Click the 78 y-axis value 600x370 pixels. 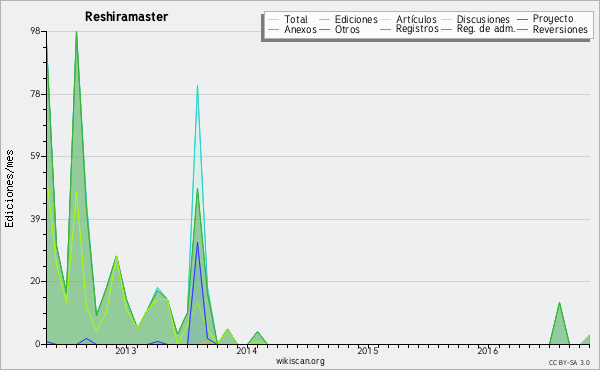pyautogui.click(x=35, y=94)
